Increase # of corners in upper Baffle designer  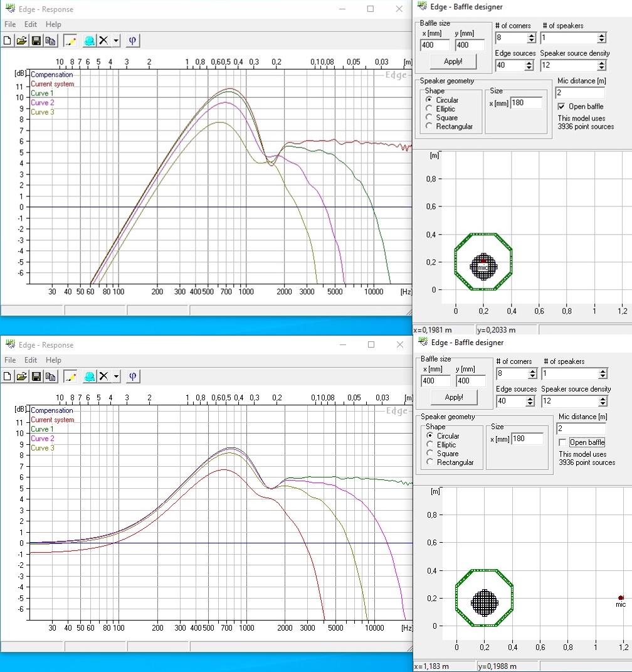coord(532,35)
